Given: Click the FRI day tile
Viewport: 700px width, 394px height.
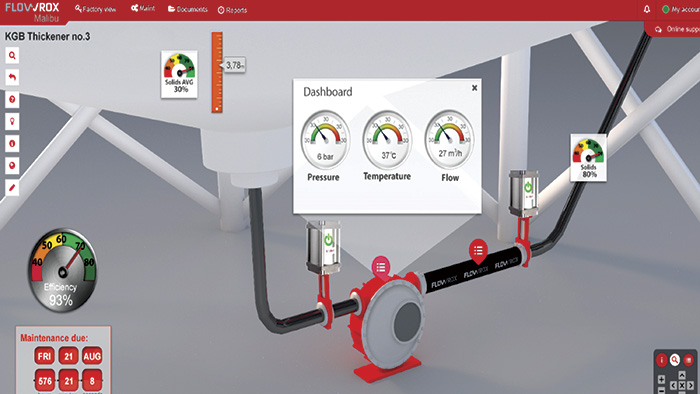Looking at the screenshot, I should click(44, 356).
